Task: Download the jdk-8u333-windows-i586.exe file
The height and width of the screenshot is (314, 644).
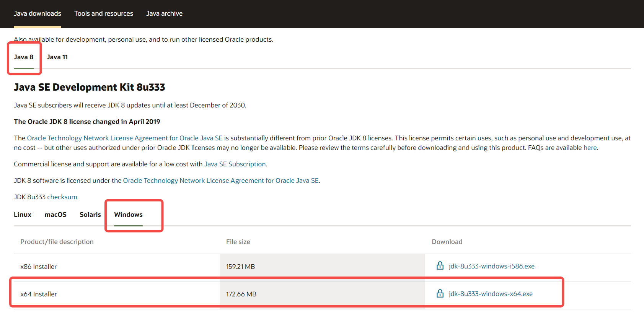Action: pos(491,266)
